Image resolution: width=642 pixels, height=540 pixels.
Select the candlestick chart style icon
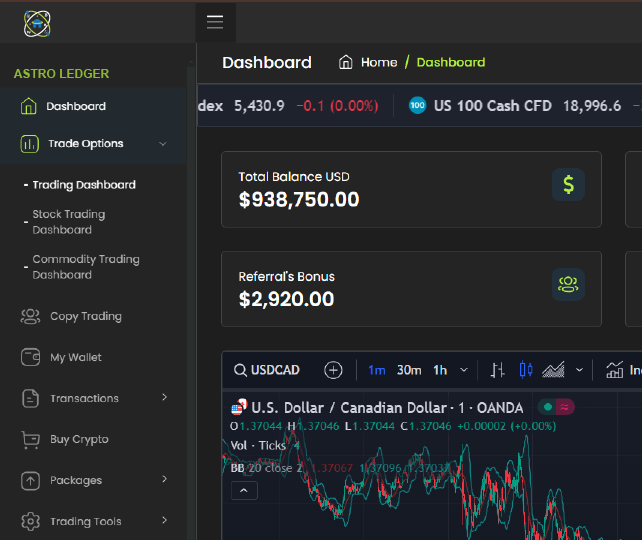(x=526, y=370)
